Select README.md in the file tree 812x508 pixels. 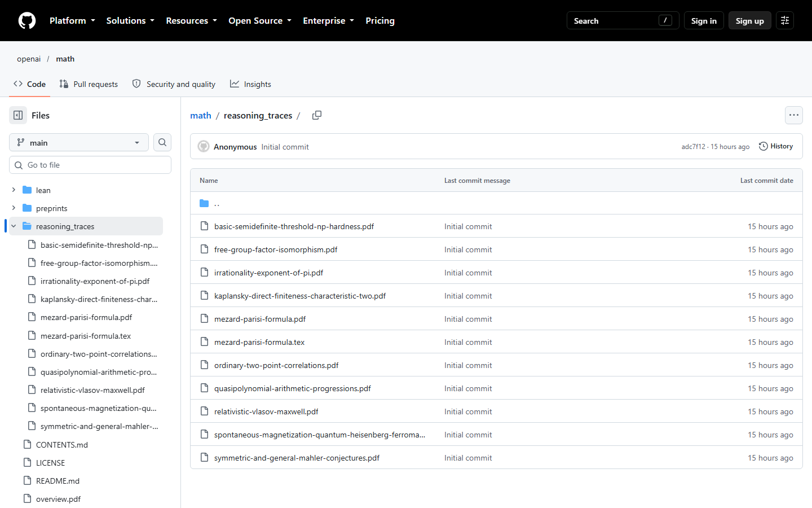[58, 481]
